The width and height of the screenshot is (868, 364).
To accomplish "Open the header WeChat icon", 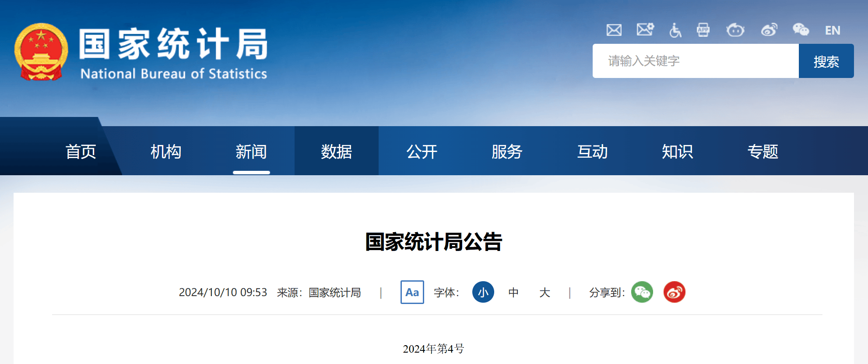I will [x=801, y=29].
